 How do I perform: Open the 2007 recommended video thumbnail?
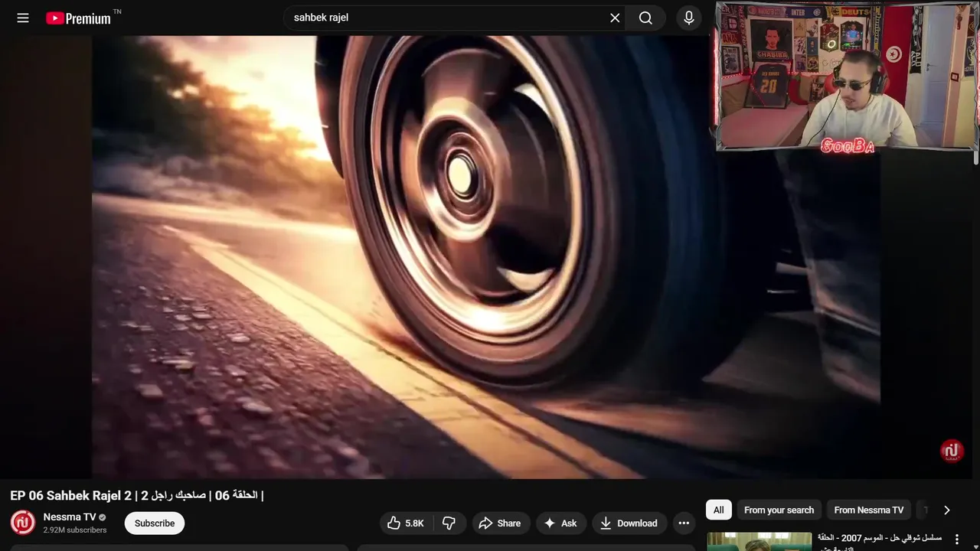[x=759, y=542]
